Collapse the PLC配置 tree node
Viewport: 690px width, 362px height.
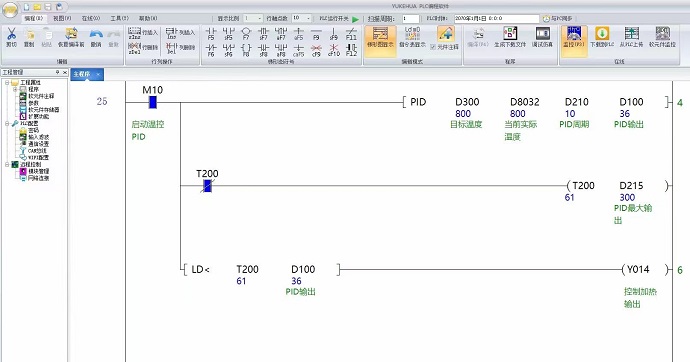point(7,124)
